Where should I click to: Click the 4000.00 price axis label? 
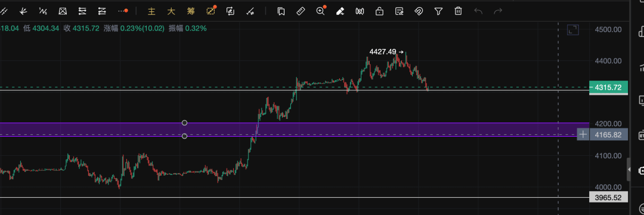pyautogui.click(x=608, y=187)
